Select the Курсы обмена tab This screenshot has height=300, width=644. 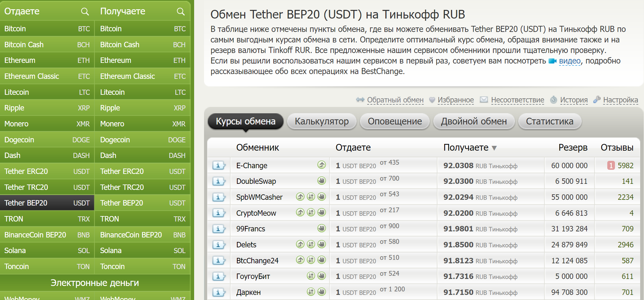pyautogui.click(x=246, y=121)
